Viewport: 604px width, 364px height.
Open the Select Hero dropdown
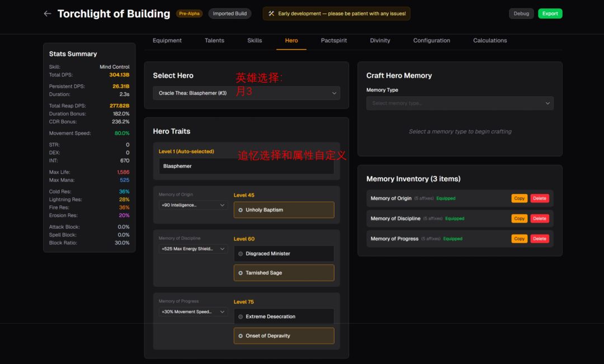[247, 93]
